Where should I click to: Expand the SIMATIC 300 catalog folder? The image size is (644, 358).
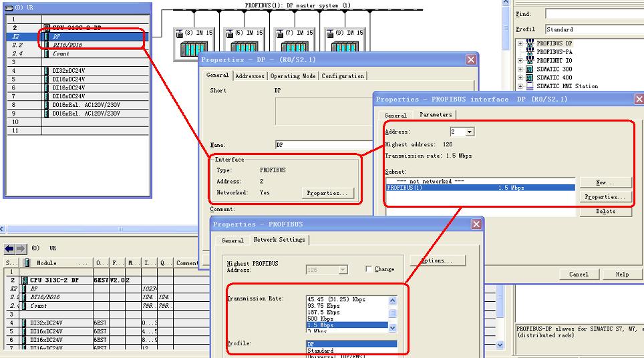(520, 69)
